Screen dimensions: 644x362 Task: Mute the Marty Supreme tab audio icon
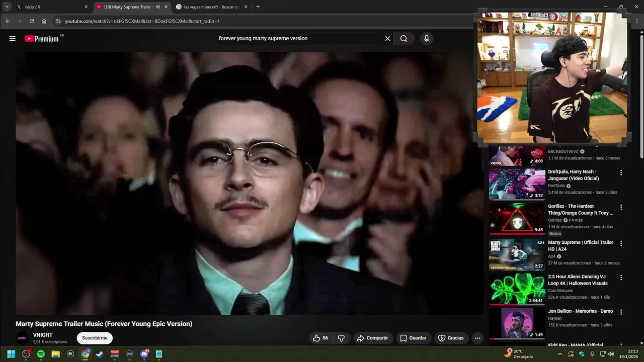click(158, 7)
